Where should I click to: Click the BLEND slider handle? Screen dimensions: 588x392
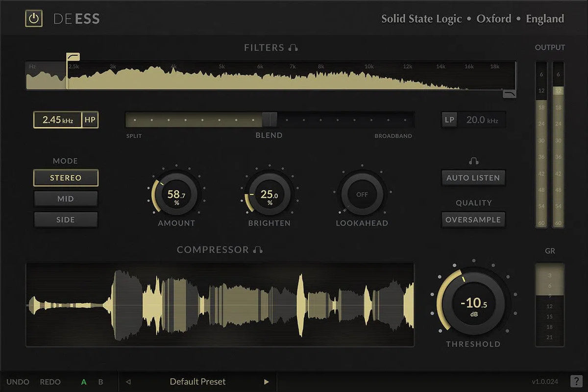pos(270,119)
